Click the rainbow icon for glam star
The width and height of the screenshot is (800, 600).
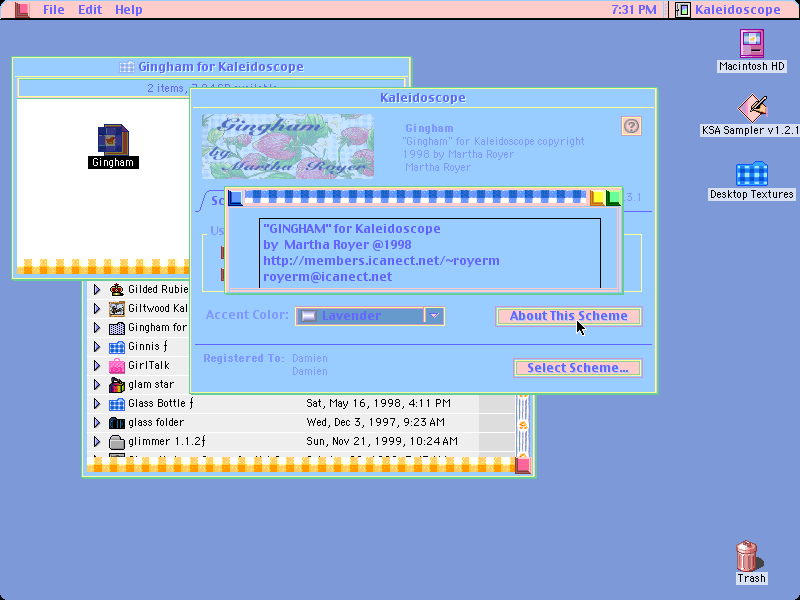(117, 385)
